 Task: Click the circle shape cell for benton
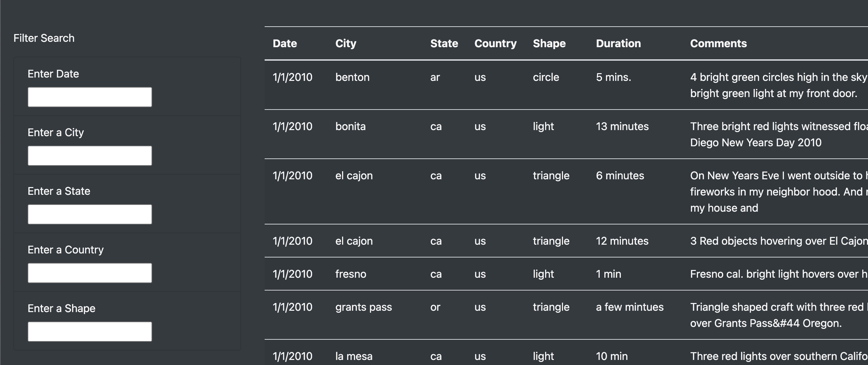pos(545,77)
